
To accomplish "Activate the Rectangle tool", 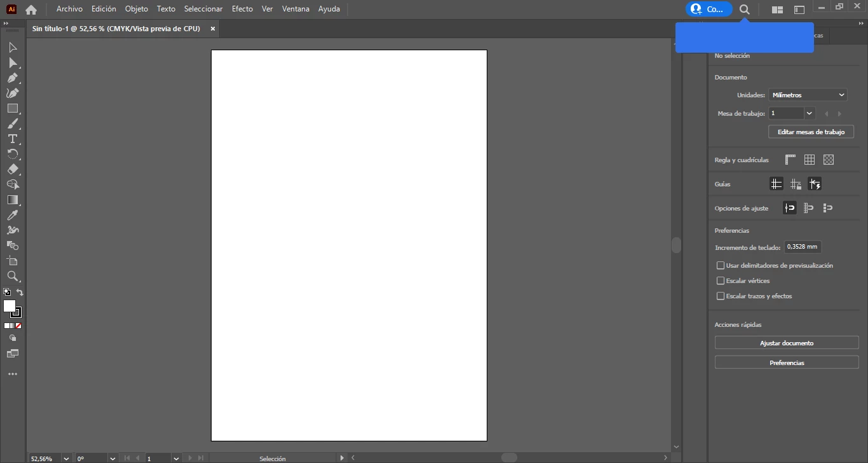I will pyautogui.click(x=13, y=109).
